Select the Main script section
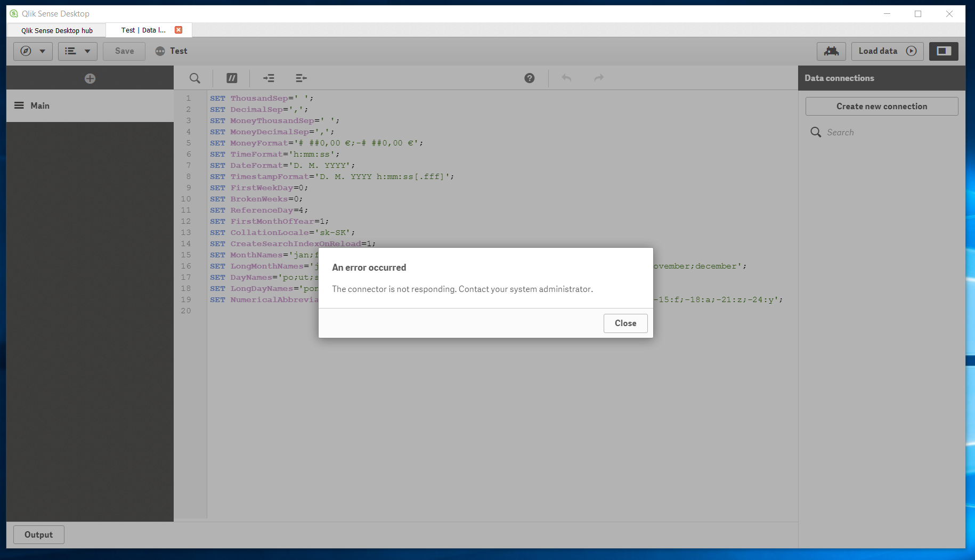The image size is (975, 560). [x=90, y=105]
